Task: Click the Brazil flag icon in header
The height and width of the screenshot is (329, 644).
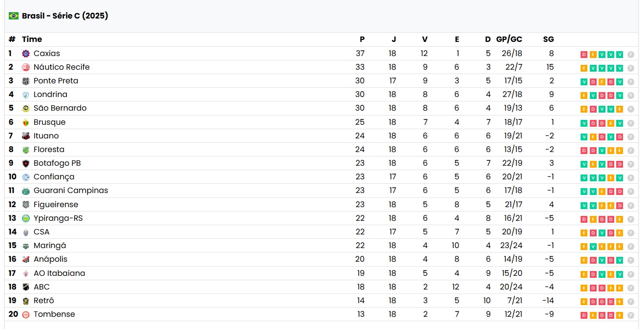Action: [x=14, y=16]
